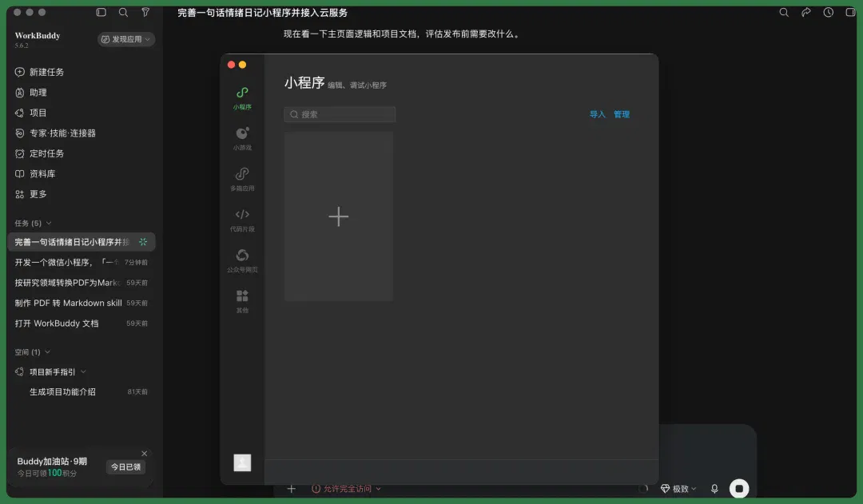863x504 pixels.
Task: Click the search icon at top right
Action: [x=784, y=12]
